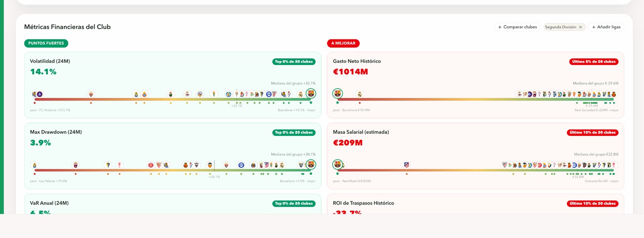Click Valencia crest on Max Drawdown scale
This screenshot has width=644, height=238.
tap(210, 165)
